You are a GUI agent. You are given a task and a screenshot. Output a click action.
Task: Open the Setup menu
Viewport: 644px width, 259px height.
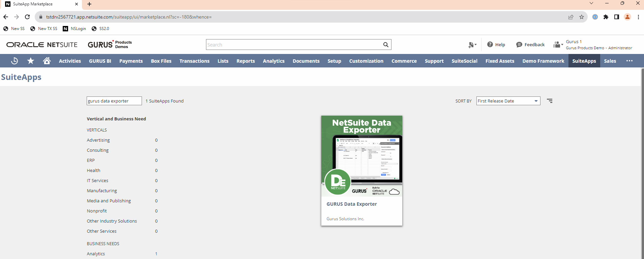[334, 61]
